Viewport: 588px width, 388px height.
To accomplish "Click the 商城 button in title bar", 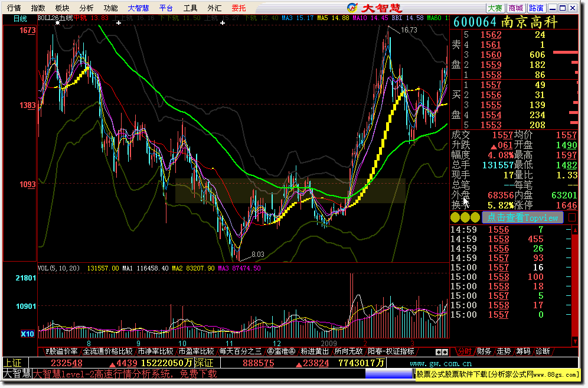I will pyautogui.click(x=515, y=8).
